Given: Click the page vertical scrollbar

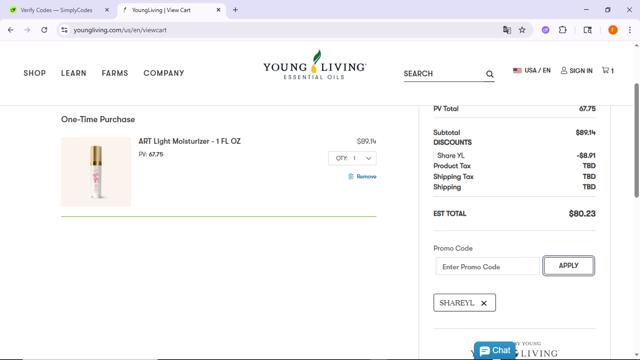Looking at the screenshot, I should (x=636, y=140).
